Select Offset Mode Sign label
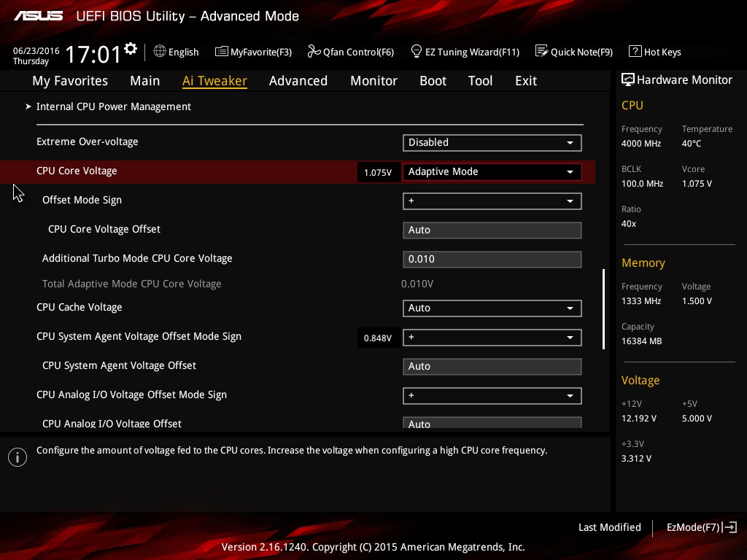Image resolution: width=747 pixels, height=560 pixels. coord(82,200)
